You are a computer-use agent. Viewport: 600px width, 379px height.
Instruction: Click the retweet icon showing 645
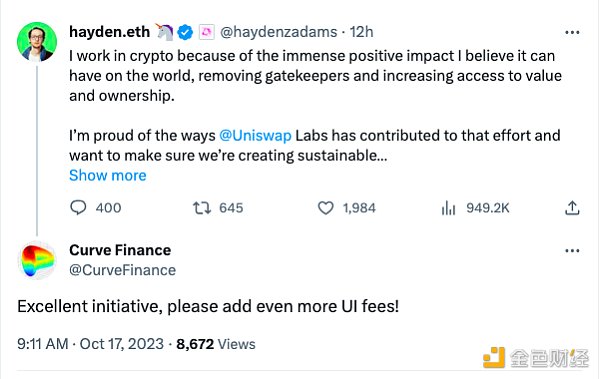click(x=202, y=208)
